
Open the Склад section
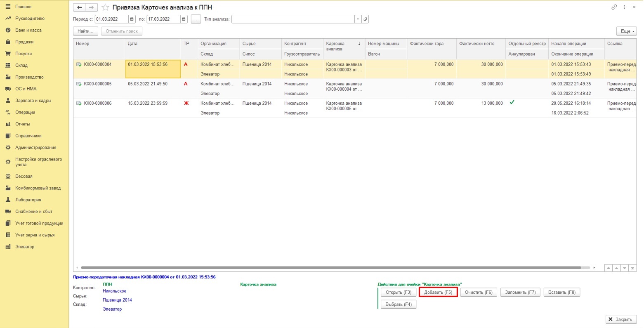point(21,65)
